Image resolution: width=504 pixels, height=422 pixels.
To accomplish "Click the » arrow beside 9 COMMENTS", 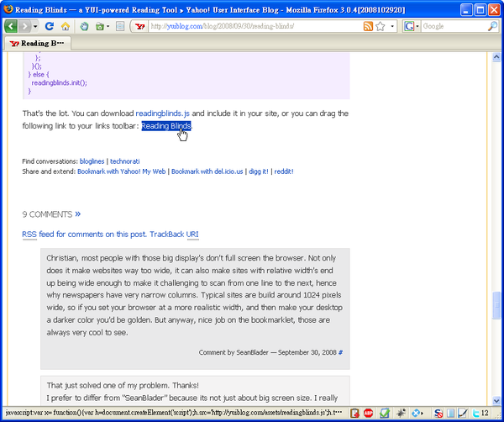I will [x=78, y=214].
